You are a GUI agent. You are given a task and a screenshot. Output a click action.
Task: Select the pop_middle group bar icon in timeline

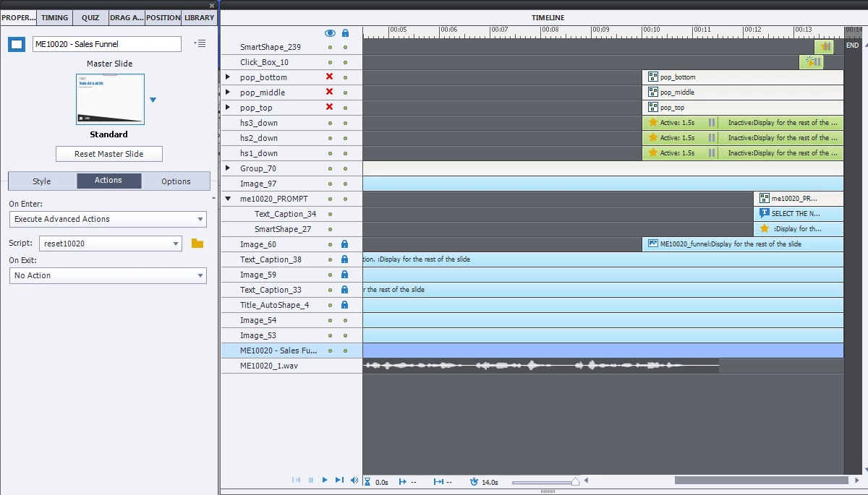[x=652, y=92]
